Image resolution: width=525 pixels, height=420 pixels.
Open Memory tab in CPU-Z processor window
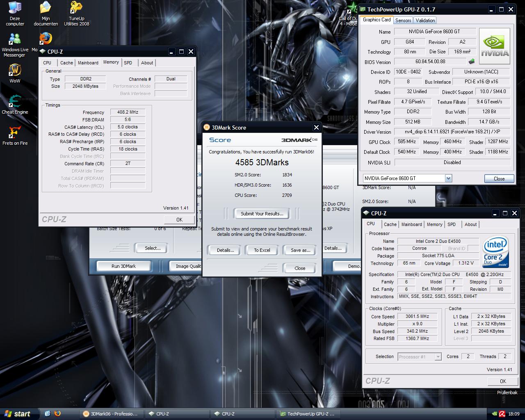click(x=434, y=224)
